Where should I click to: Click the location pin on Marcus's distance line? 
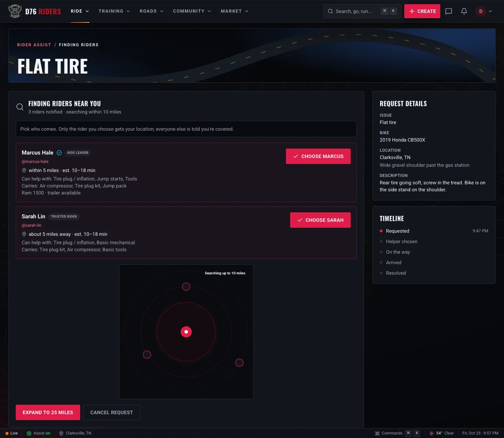[24, 170]
